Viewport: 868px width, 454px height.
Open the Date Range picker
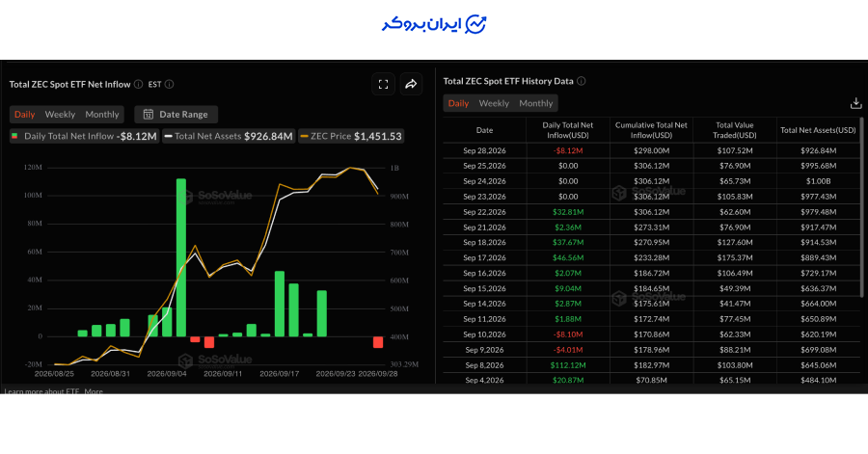(176, 115)
